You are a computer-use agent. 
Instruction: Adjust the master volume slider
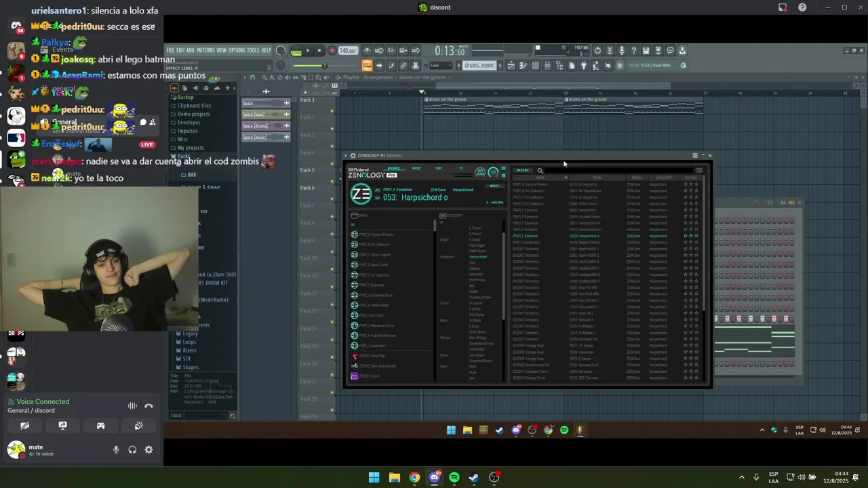pos(324,66)
